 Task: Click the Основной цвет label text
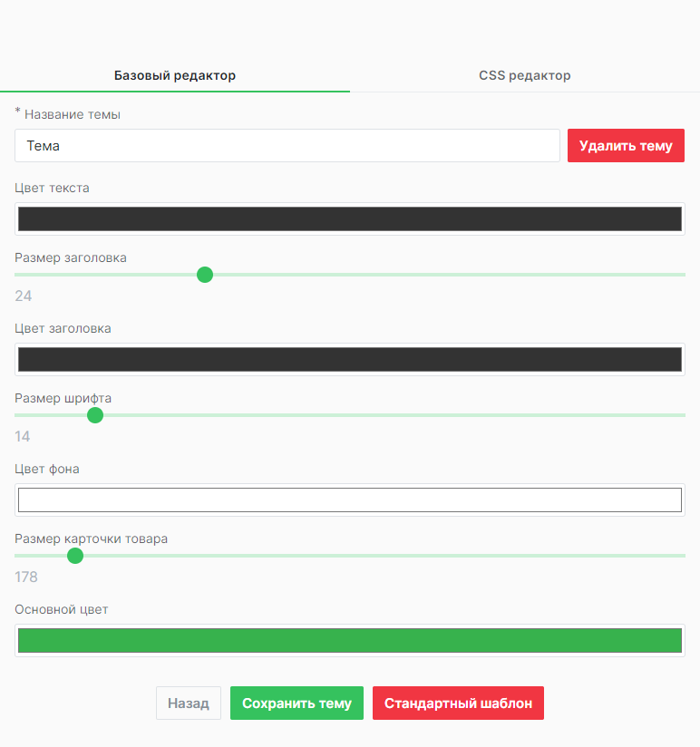pos(62,609)
